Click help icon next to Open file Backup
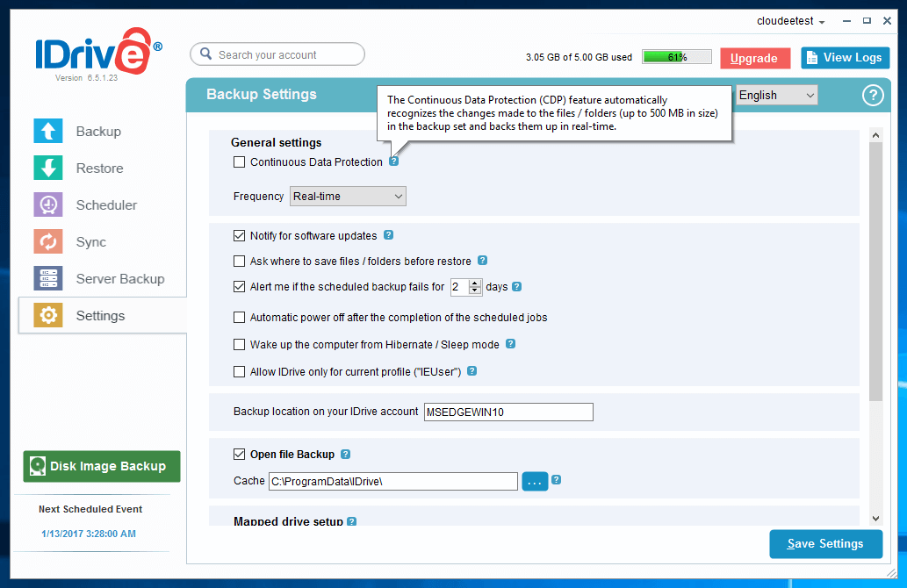 click(x=345, y=455)
